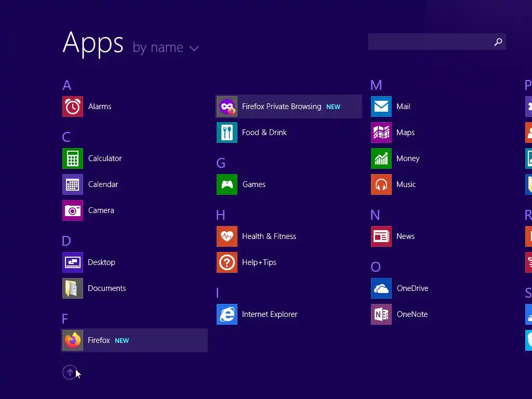Image resolution: width=532 pixels, height=399 pixels.
Task: Launch Firefox from its flame icon
Action: pyautogui.click(x=73, y=340)
